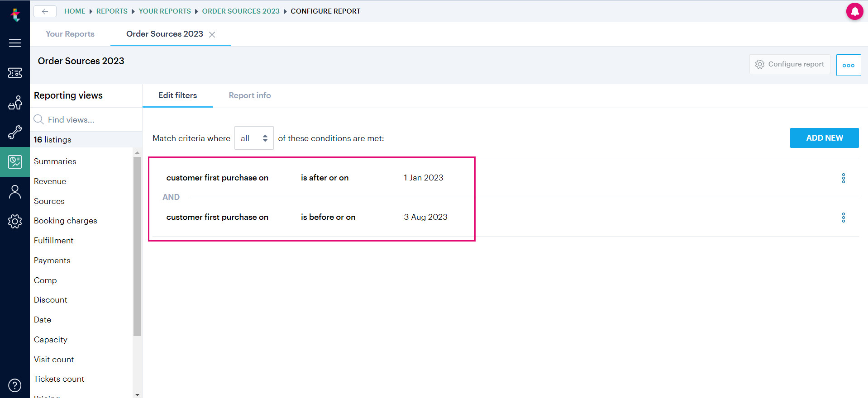Screen dimensions: 868x398
Task: Open the three-dot more actions button
Action: (849, 65)
